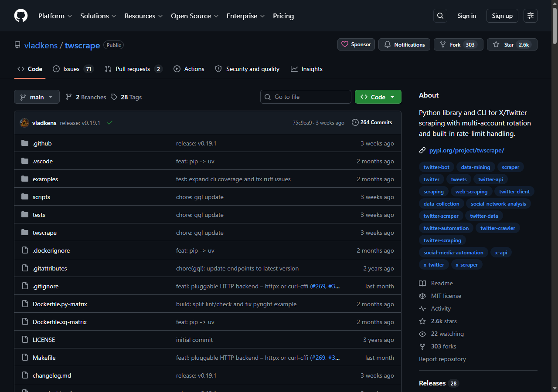View 2 Branches link

click(86, 97)
